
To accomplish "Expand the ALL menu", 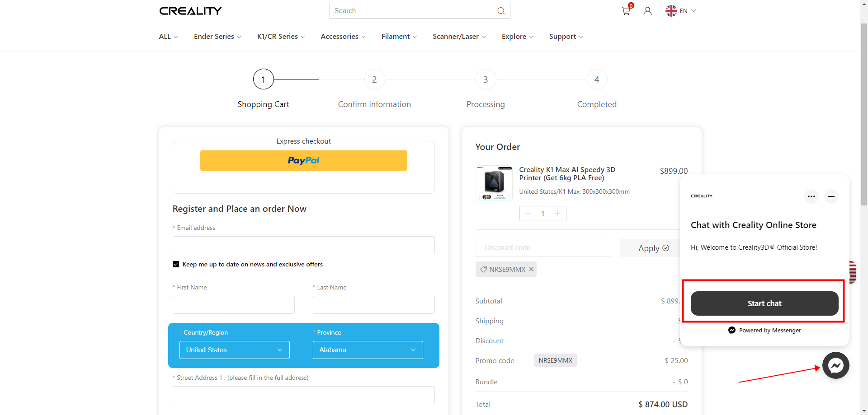I will (168, 37).
